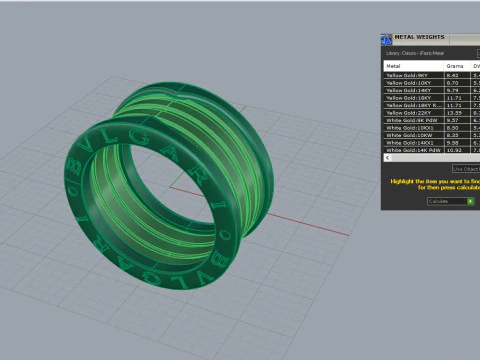Click the green Calculate arrow icon
The image size is (480, 360).
point(470,201)
